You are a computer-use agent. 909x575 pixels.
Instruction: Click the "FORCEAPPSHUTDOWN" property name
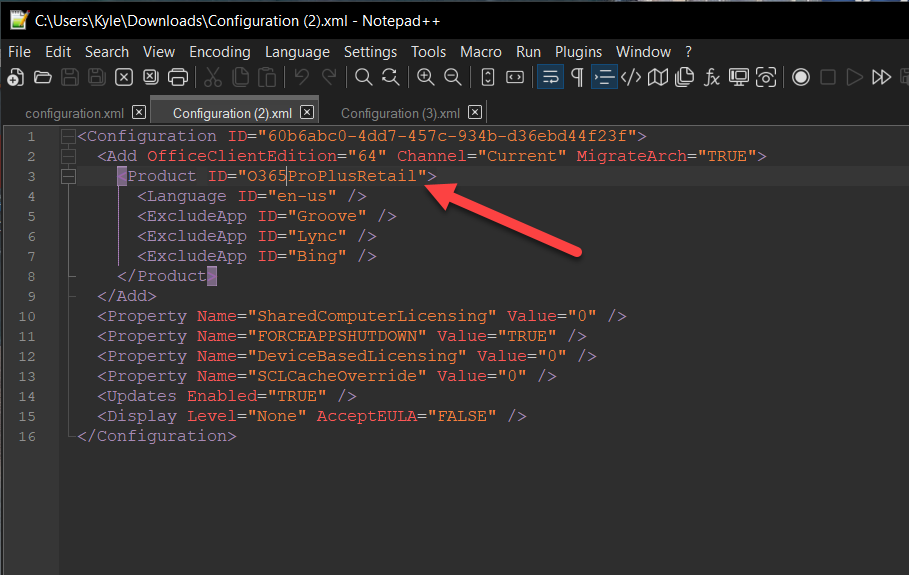click(x=337, y=336)
